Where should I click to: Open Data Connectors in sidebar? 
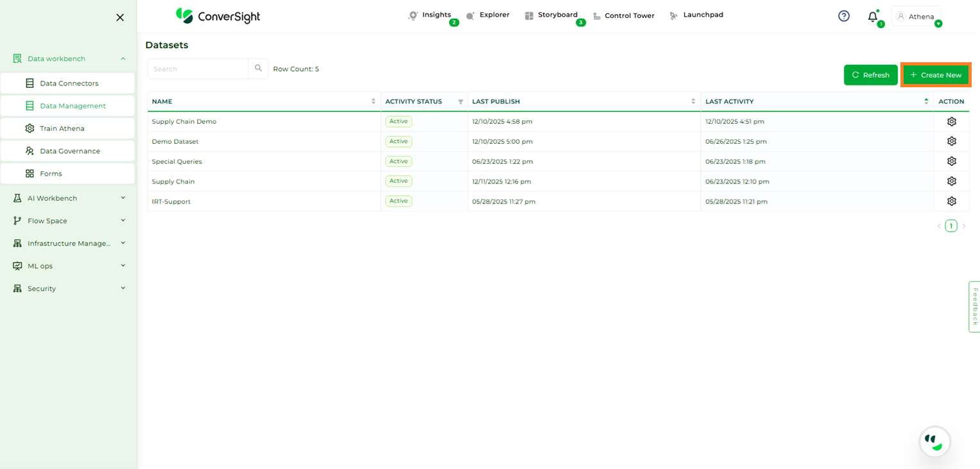pyautogui.click(x=69, y=83)
